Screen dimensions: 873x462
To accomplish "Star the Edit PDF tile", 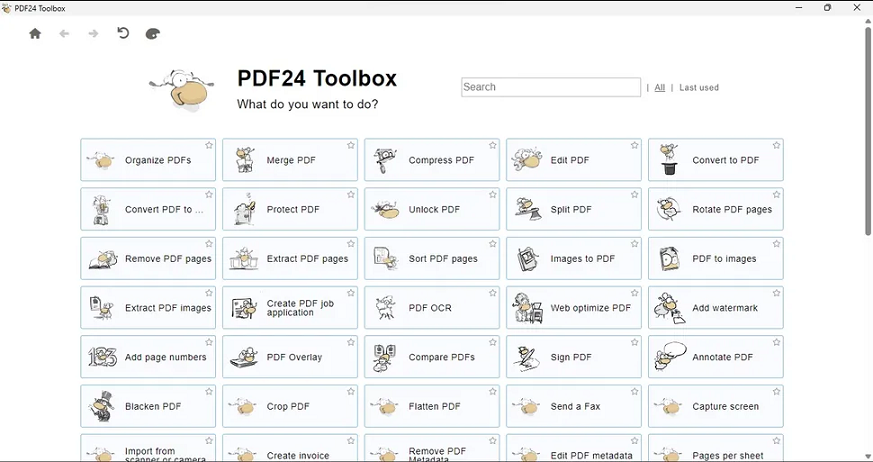I will click(x=635, y=145).
